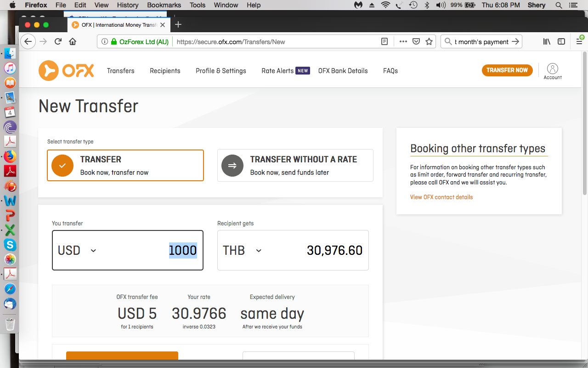The width and height of the screenshot is (588, 368).
Task: Open PowerPoint from the Dock
Action: [x=10, y=215]
